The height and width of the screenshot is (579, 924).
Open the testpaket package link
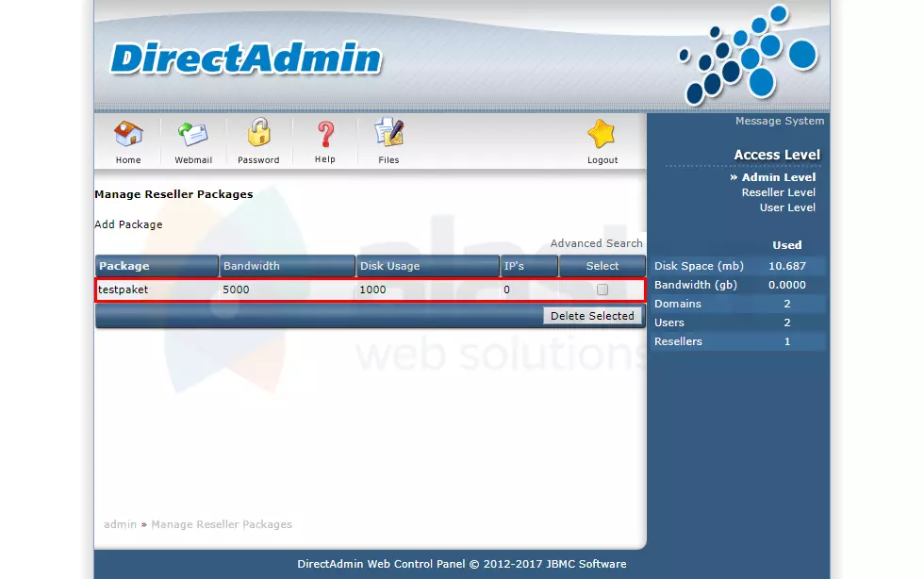coord(124,289)
